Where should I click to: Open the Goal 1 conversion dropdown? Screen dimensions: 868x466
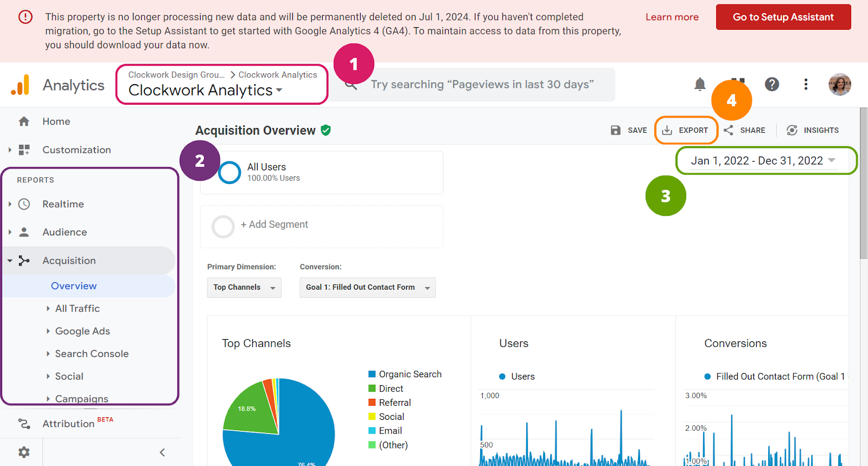[x=367, y=288]
